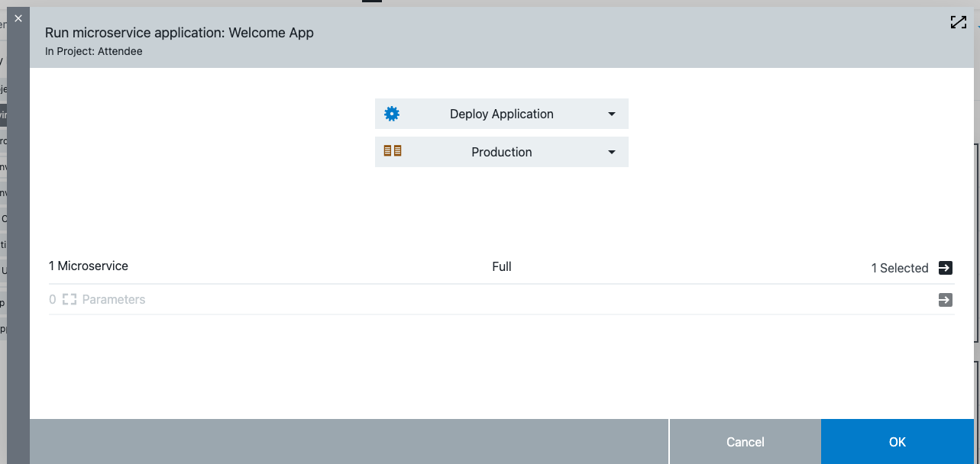Open the dialog in full-screen via expand icon
Image resolution: width=980 pixels, height=464 pixels.
tap(958, 22)
